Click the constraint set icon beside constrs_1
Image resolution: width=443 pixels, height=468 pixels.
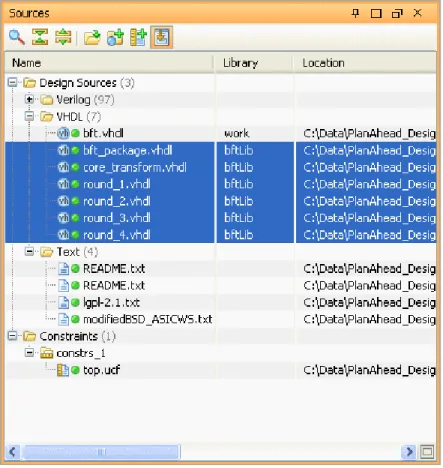(x=46, y=353)
